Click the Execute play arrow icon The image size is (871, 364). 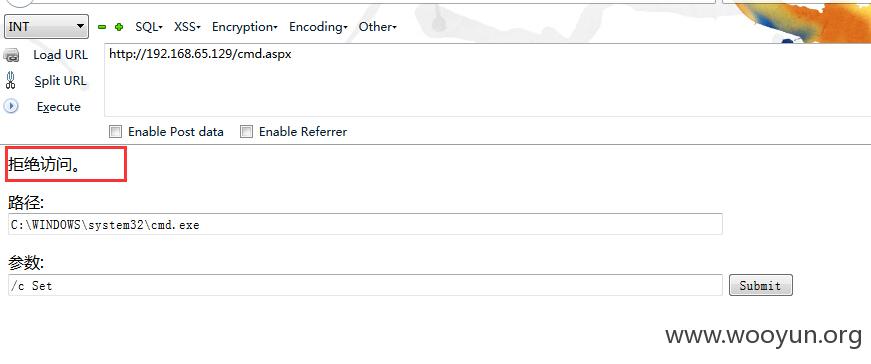tap(11, 106)
